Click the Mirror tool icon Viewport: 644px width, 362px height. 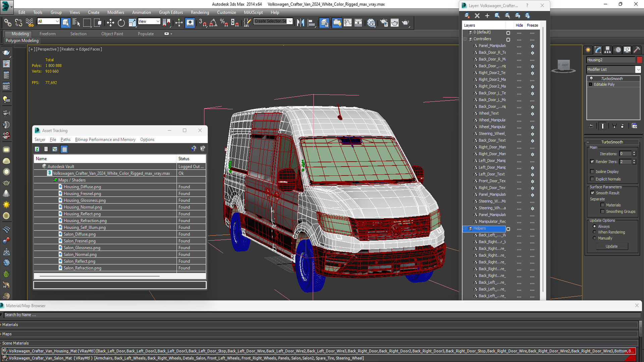pos(301,23)
